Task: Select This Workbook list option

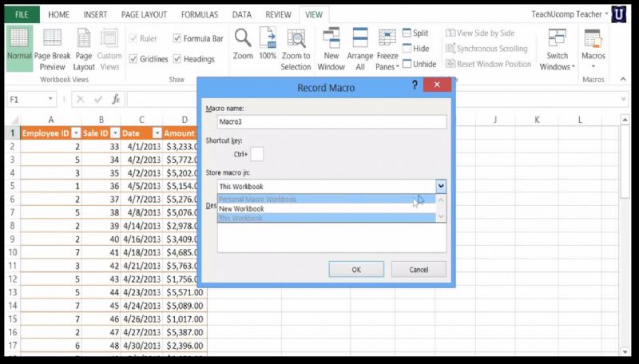Action: coord(327,218)
